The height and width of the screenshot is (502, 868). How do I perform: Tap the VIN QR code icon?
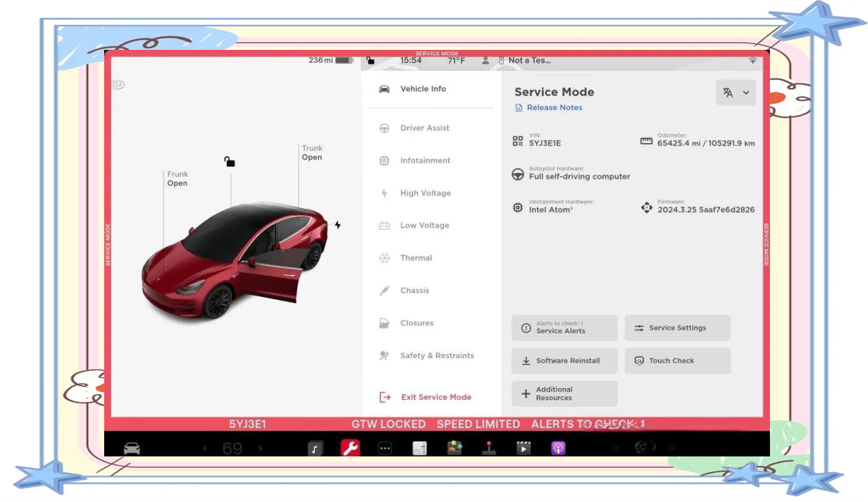[x=518, y=141]
